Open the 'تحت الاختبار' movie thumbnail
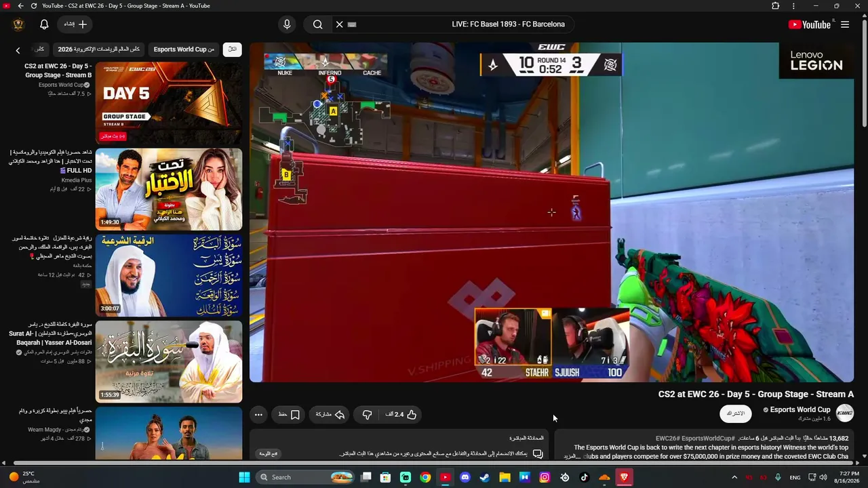The width and height of the screenshot is (868, 488). tap(169, 190)
